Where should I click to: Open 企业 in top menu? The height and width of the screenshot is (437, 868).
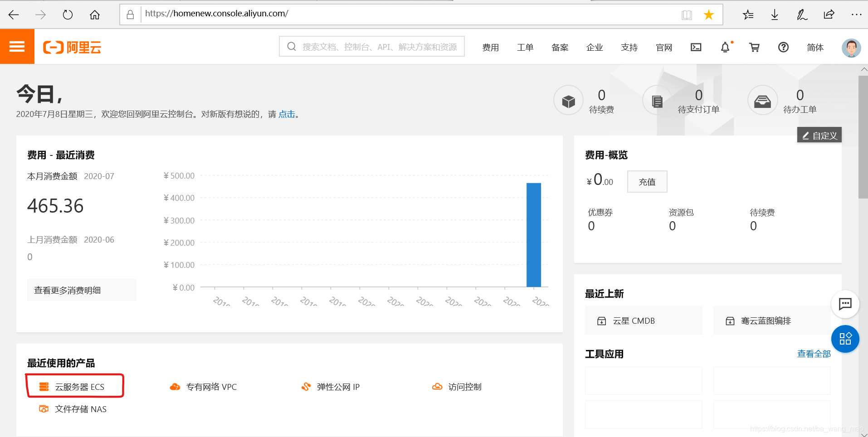(595, 48)
